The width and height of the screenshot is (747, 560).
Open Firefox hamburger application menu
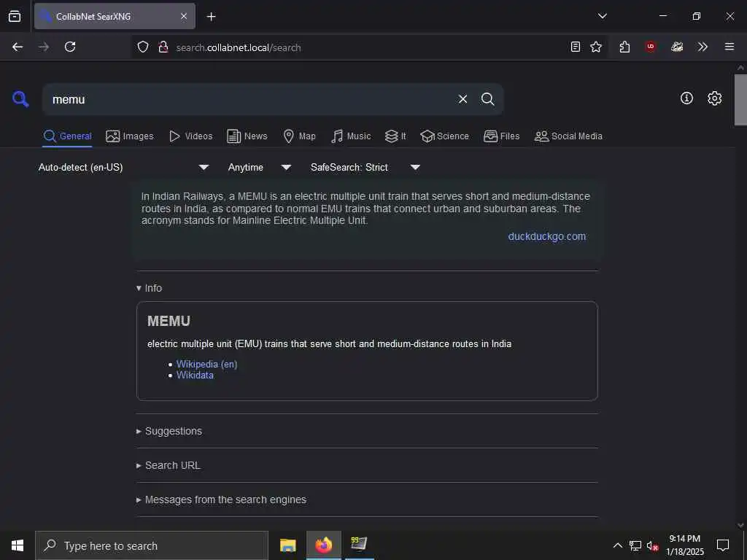729,47
